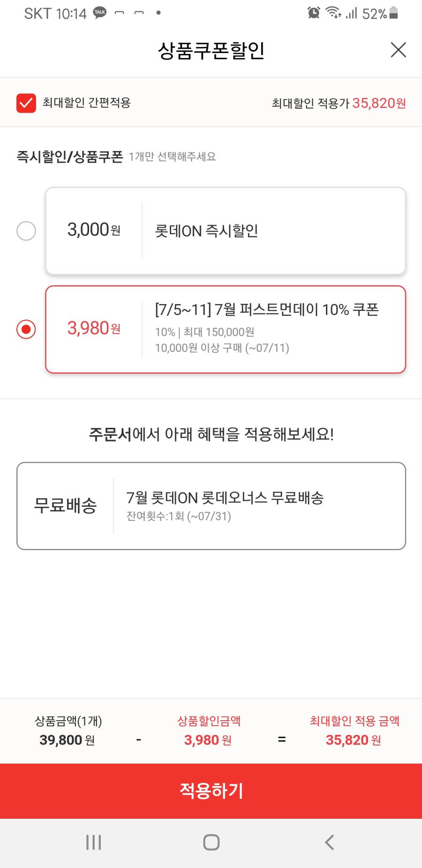Tap the 최대할인 적용 금액 35,820원 total
The image size is (422, 868).
[354, 731]
